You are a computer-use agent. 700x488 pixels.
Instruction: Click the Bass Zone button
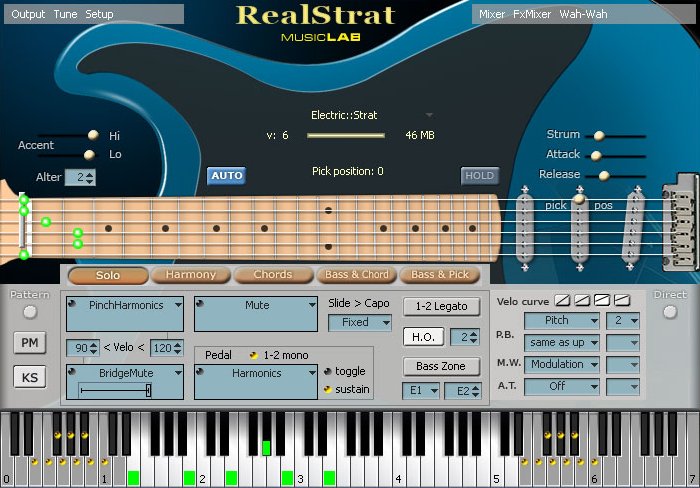tap(442, 366)
